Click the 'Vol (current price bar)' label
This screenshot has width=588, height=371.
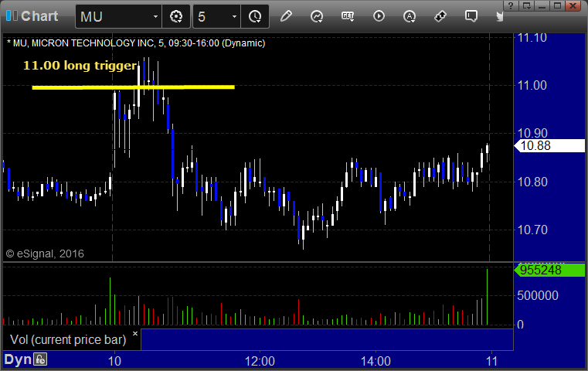tap(68, 339)
